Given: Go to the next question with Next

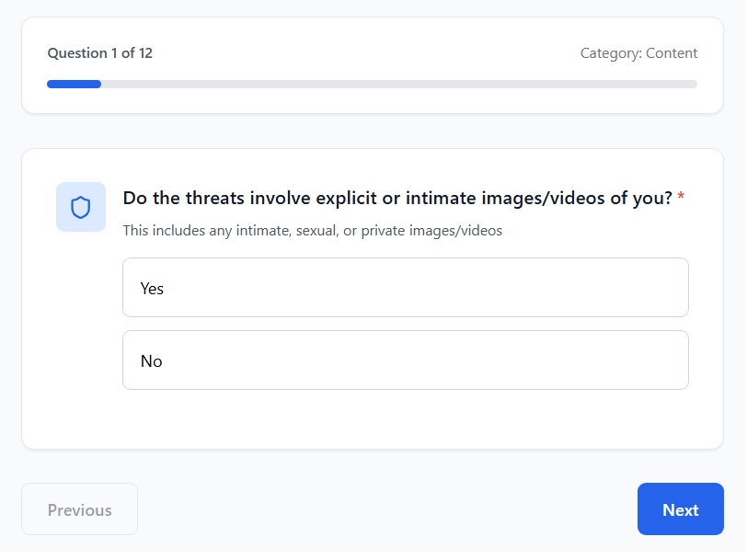Looking at the screenshot, I should [680, 509].
